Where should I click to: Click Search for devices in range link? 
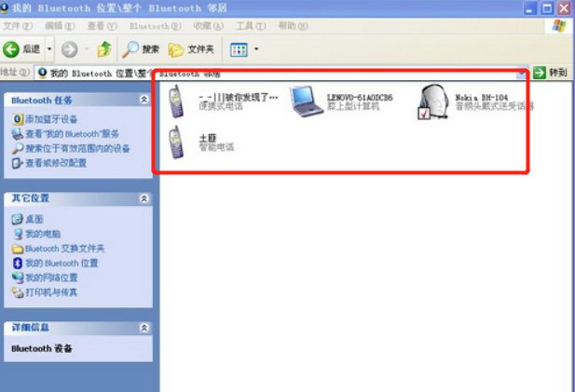click(x=77, y=148)
